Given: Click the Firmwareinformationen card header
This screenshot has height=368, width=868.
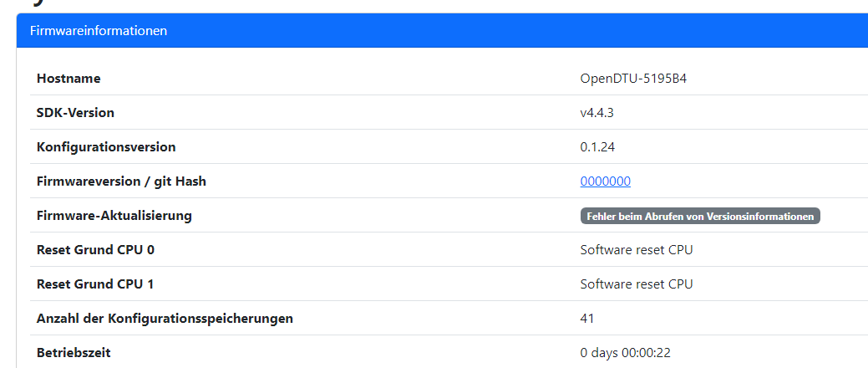Looking at the screenshot, I should [x=99, y=31].
